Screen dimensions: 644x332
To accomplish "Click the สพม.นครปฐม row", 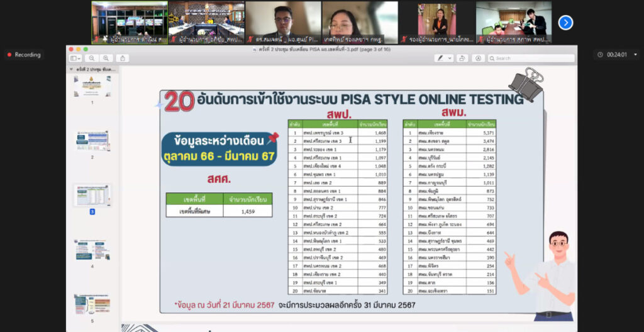I will [x=450, y=175].
